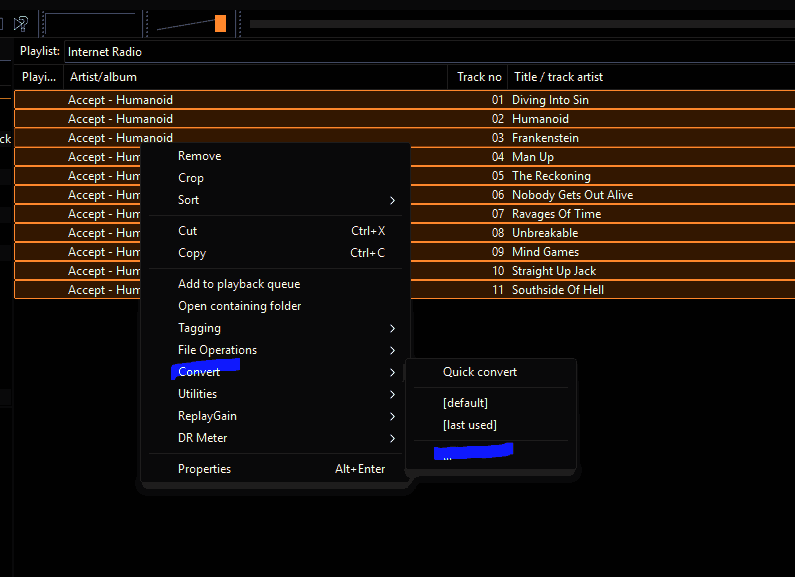Choose Remove from the context menu
This screenshot has width=795, height=577.
click(199, 156)
